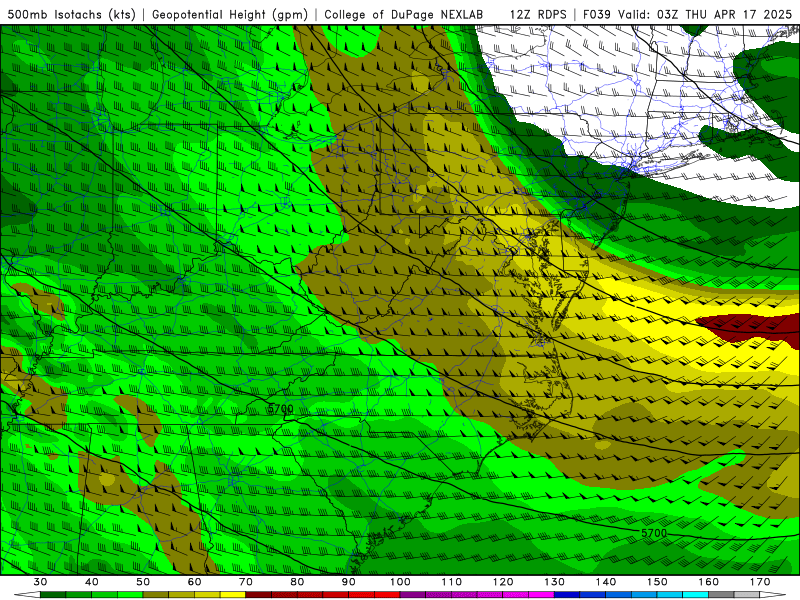Click the 5700 contour label over land
This screenshot has width=800, height=600.
click(x=280, y=409)
